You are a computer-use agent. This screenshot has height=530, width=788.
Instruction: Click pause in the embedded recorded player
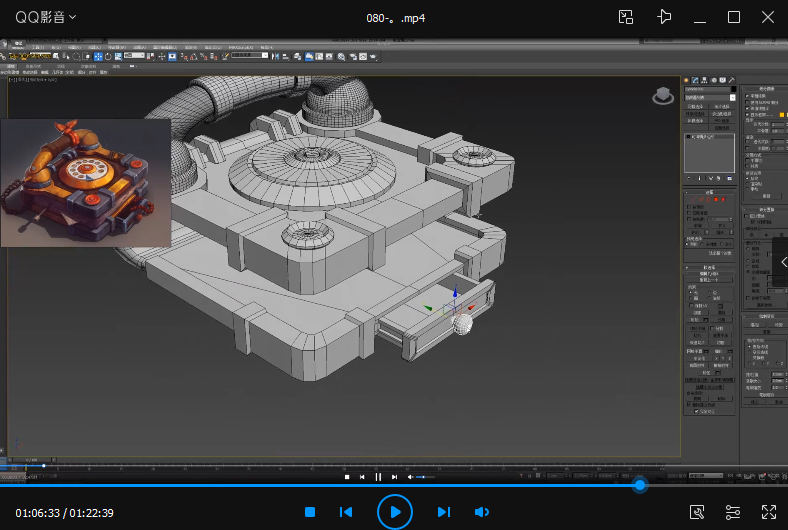pyautogui.click(x=378, y=477)
